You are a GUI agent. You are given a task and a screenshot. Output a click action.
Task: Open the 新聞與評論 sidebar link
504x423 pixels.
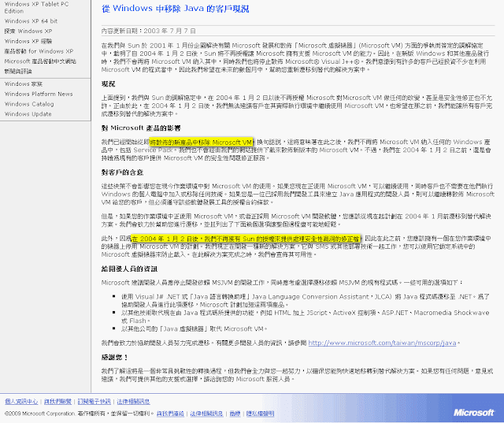click(x=18, y=72)
